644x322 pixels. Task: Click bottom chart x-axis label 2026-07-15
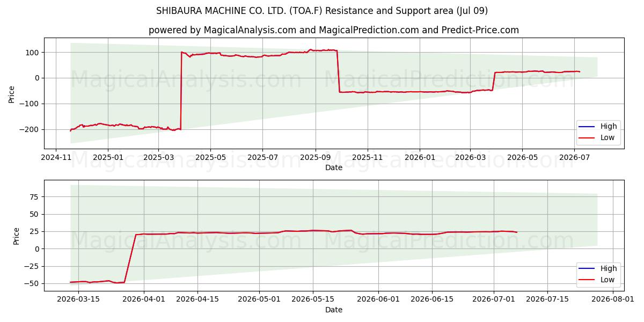click(x=547, y=300)
